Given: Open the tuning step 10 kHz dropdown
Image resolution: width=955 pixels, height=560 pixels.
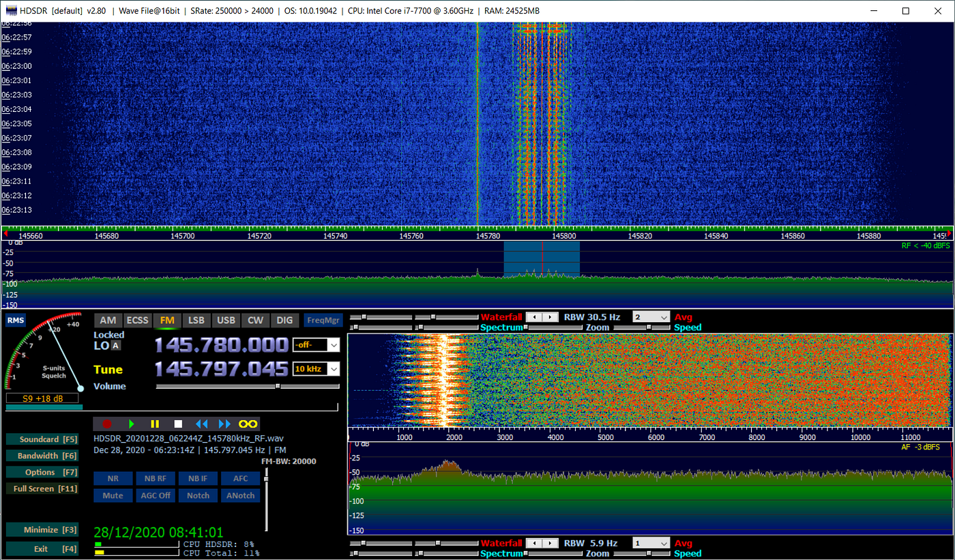Looking at the screenshot, I should point(316,369).
